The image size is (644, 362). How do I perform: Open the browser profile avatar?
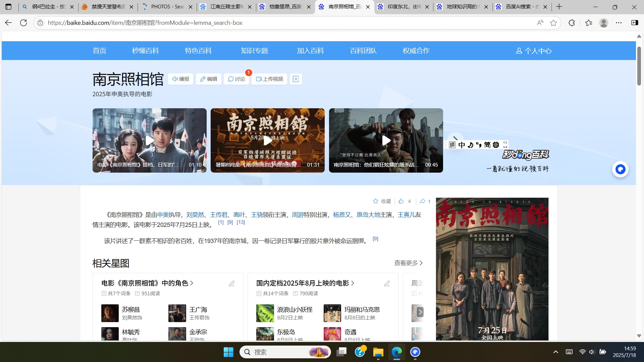tap(604, 23)
